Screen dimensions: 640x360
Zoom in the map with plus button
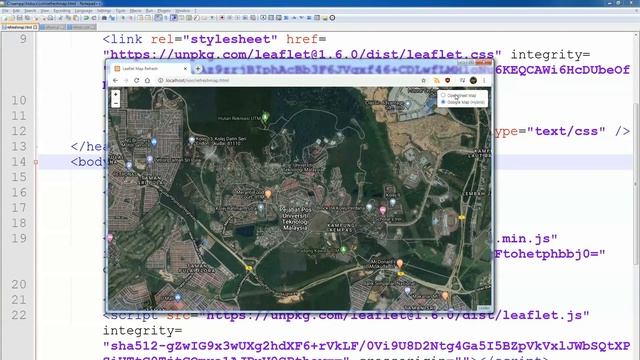[x=116, y=94]
